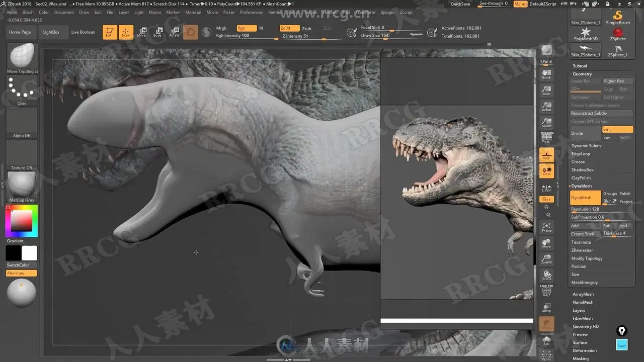The width and height of the screenshot is (644, 362).
Task: Expand the Dynamic Subdiv section
Action: click(586, 146)
